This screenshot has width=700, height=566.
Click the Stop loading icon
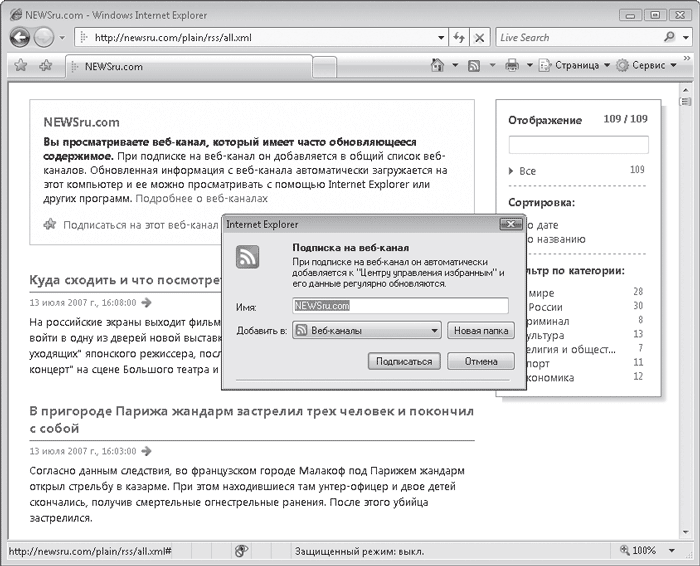tap(480, 37)
